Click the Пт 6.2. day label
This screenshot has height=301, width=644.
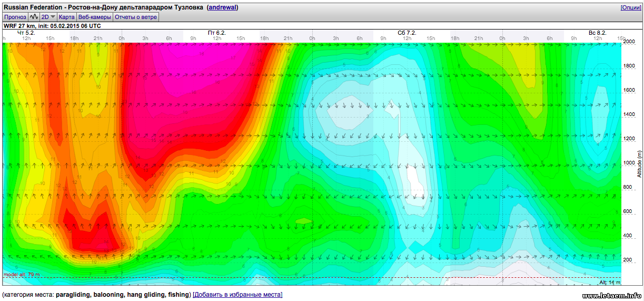[217, 33]
